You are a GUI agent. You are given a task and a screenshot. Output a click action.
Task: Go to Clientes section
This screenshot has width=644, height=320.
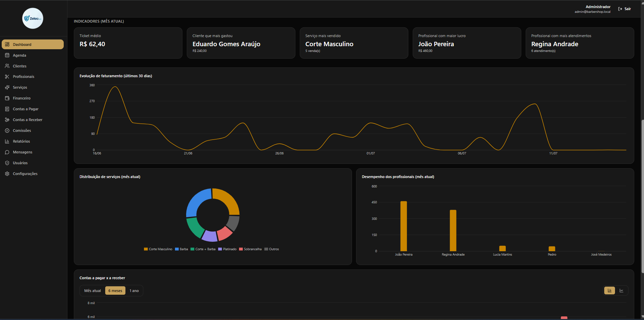click(33, 66)
